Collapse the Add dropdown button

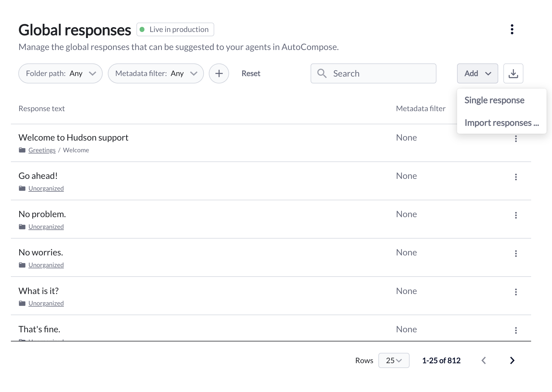coord(477,73)
